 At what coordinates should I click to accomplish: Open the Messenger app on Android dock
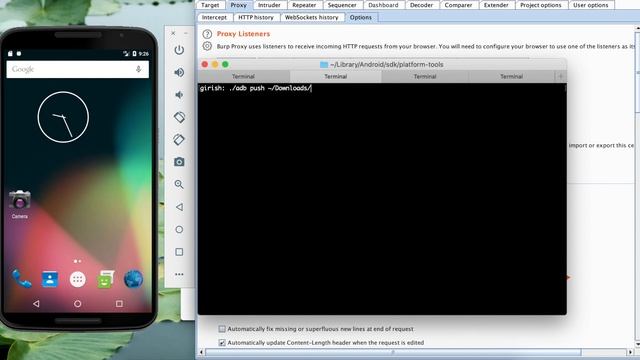pos(106,279)
